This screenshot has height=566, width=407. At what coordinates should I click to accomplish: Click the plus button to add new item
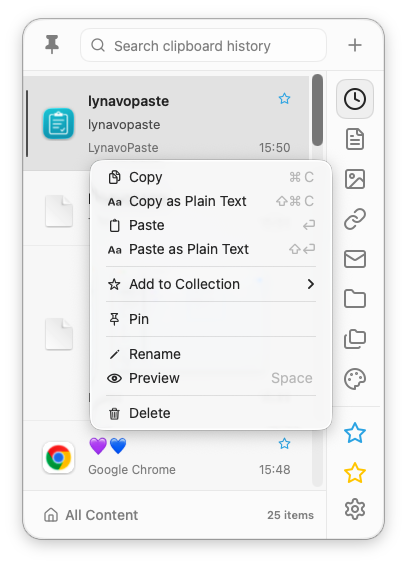coord(355,45)
